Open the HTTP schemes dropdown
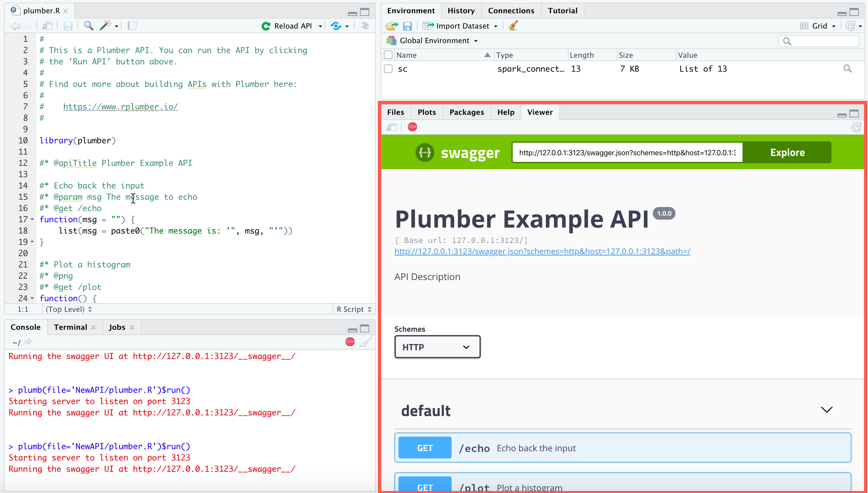The image size is (868, 493). click(437, 347)
